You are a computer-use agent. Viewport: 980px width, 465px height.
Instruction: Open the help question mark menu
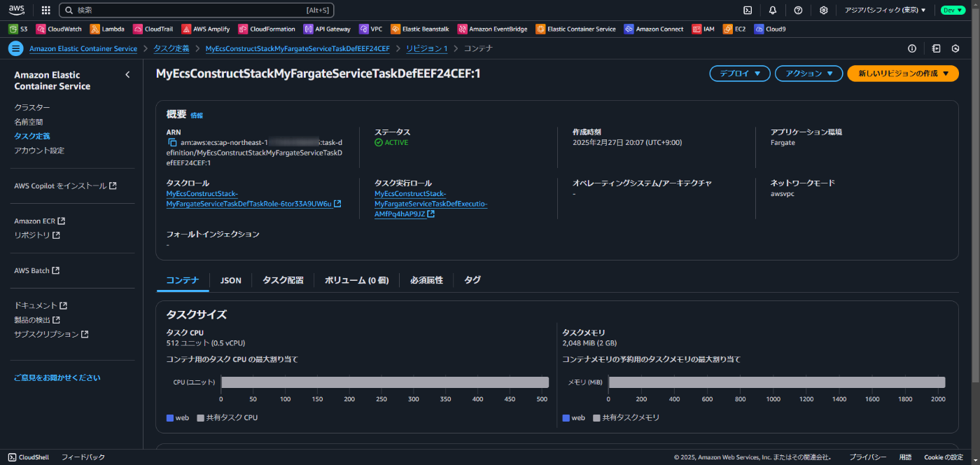pyautogui.click(x=798, y=11)
